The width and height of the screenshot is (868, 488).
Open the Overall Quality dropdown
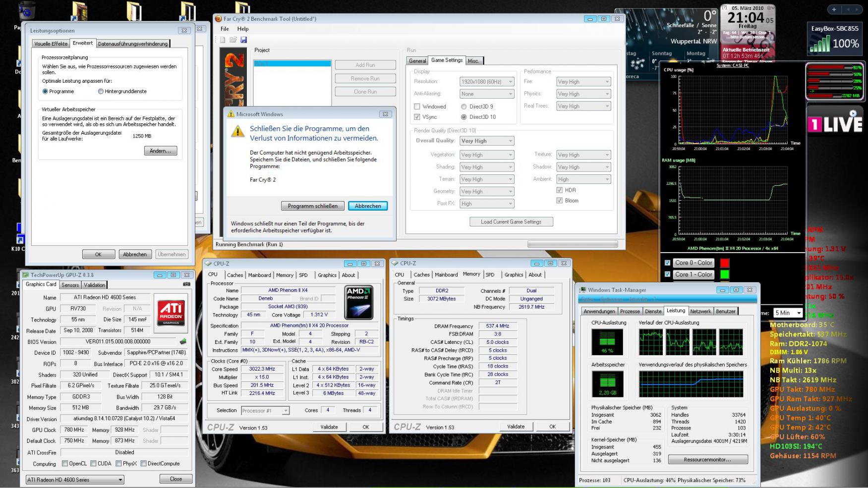pyautogui.click(x=487, y=141)
